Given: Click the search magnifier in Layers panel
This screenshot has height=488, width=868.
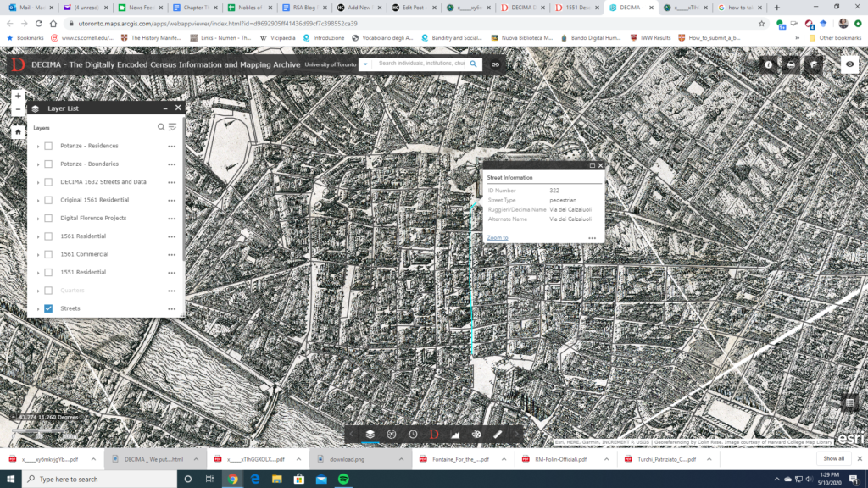Looking at the screenshot, I should point(161,127).
